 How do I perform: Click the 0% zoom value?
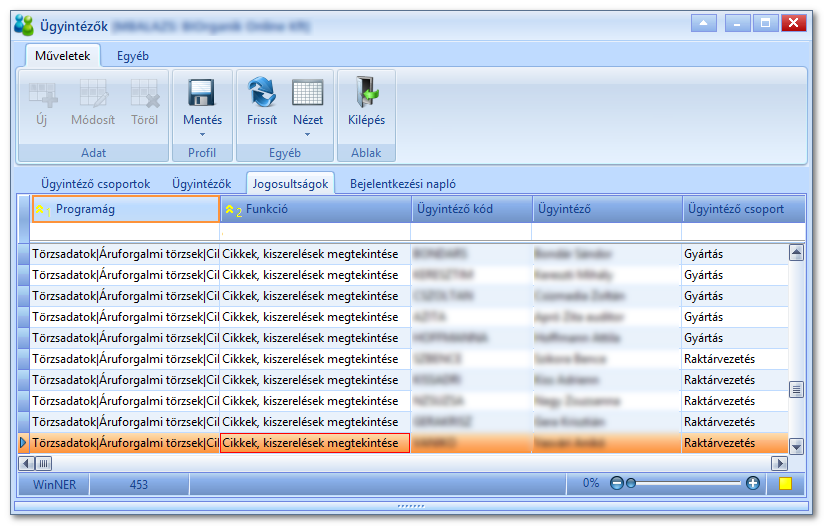(591, 483)
